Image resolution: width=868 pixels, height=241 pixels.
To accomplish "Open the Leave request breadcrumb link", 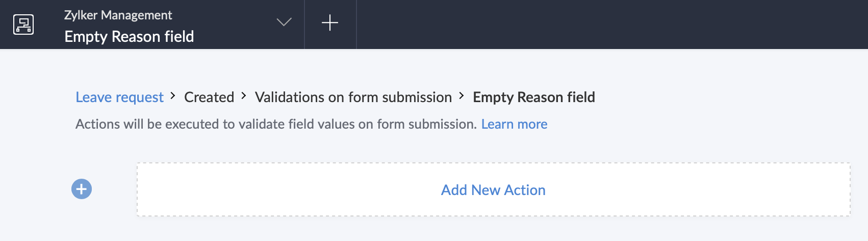I will 119,97.
